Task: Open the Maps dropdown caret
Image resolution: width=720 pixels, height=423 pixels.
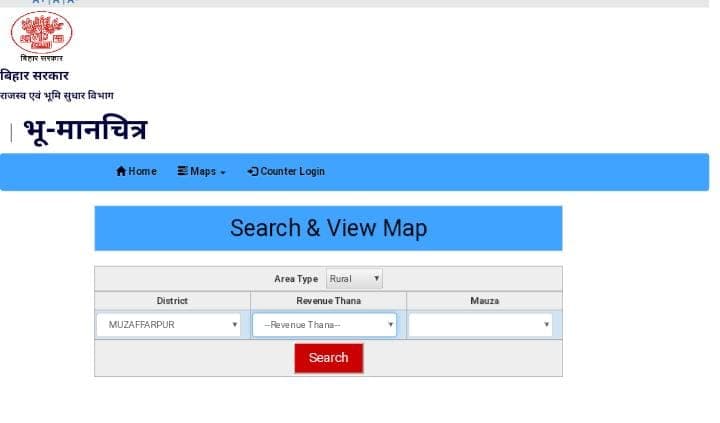Action: [x=223, y=173]
